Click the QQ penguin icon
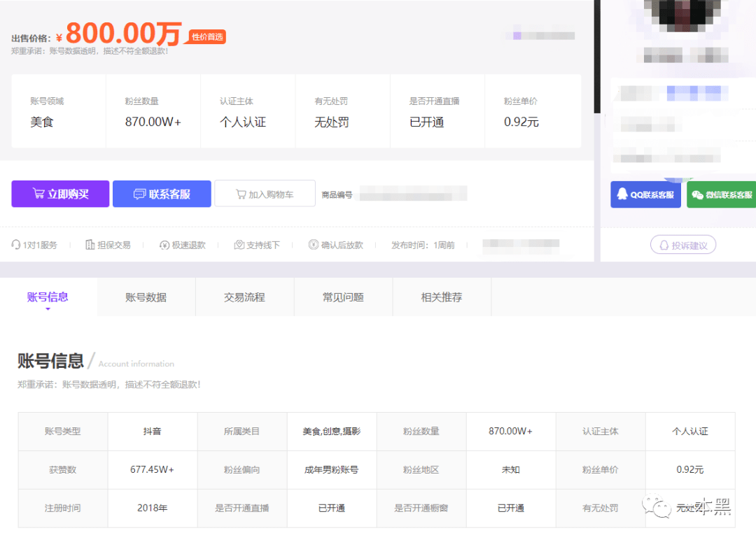 (x=622, y=195)
